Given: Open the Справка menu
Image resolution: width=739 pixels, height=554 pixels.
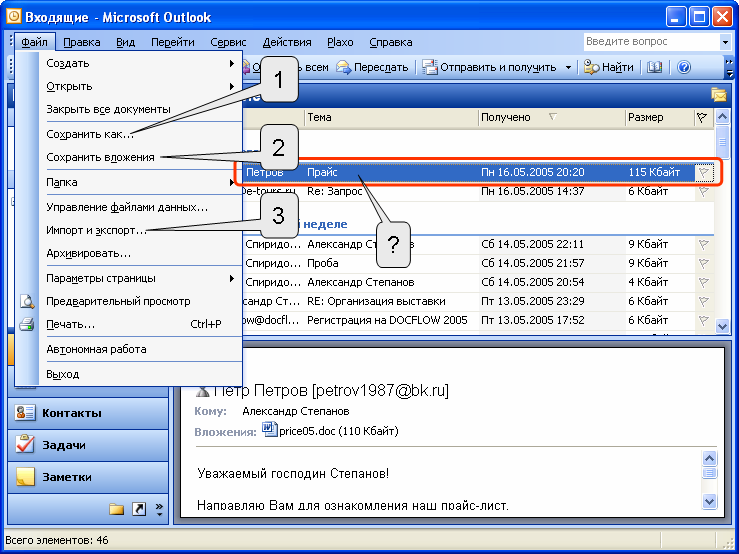Looking at the screenshot, I should click(x=390, y=42).
